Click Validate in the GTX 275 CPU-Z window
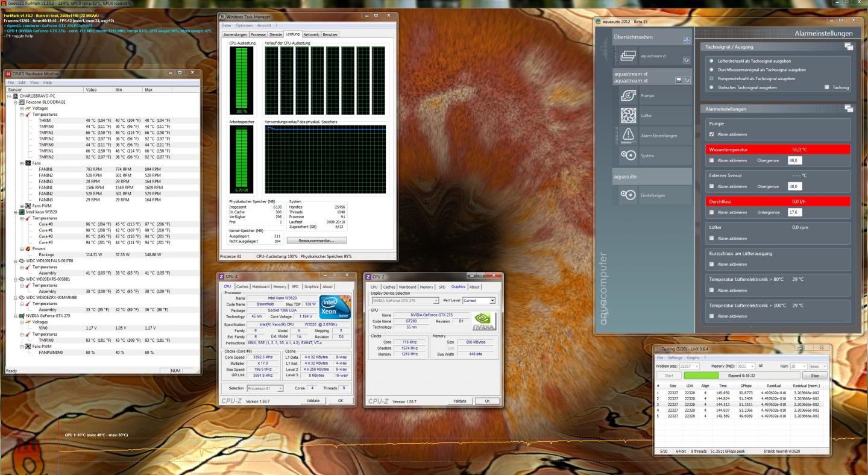The width and height of the screenshot is (868, 475). (x=460, y=401)
